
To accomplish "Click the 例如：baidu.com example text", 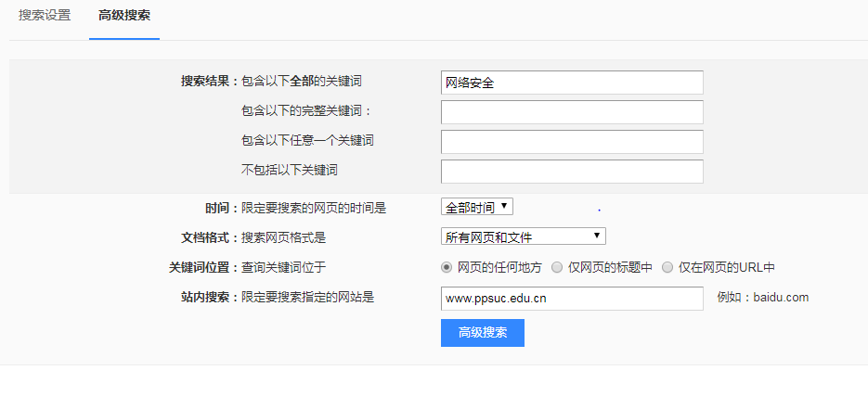I will [763, 298].
